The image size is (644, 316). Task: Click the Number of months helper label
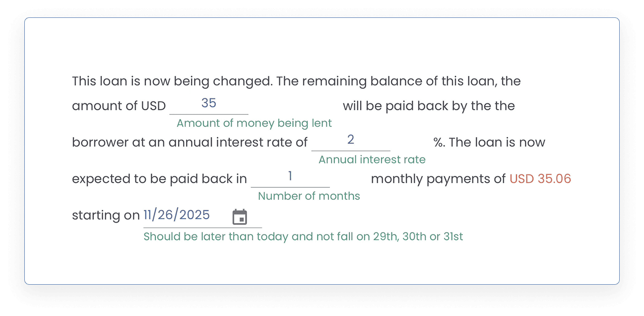(309, 195)
